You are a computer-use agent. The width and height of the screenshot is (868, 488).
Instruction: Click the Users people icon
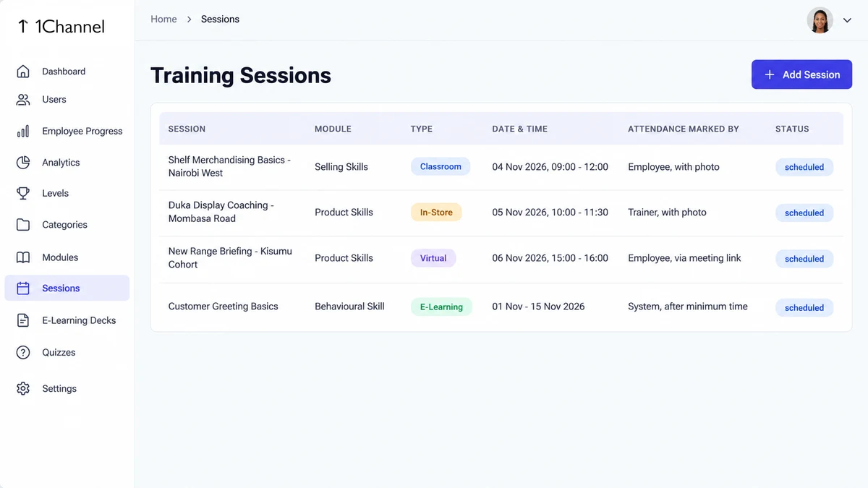coord(23,100)
